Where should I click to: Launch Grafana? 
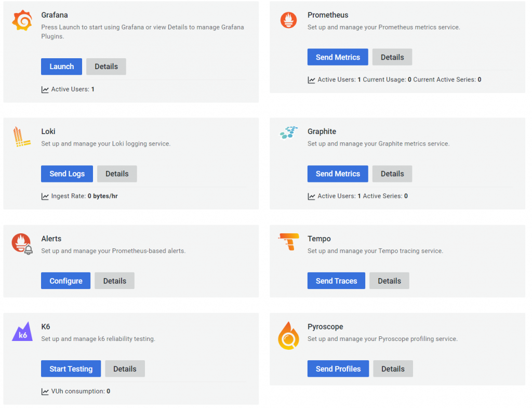[x=61, y=67]
